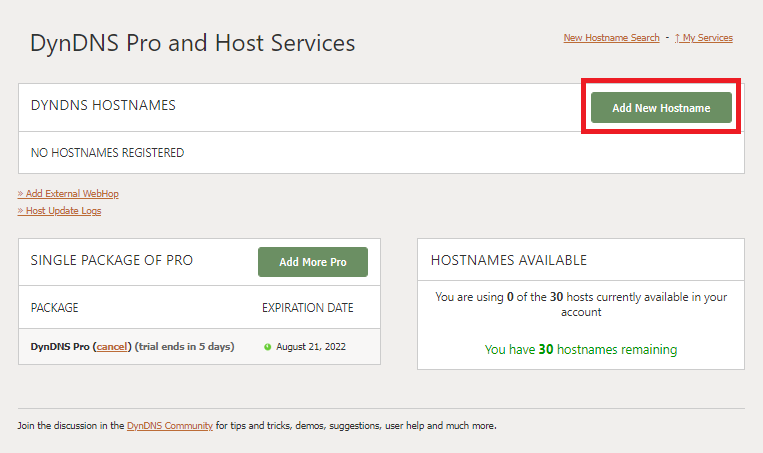
Task: Select the DynDNS Pro and Host Services heading
Action: point(193,43)
